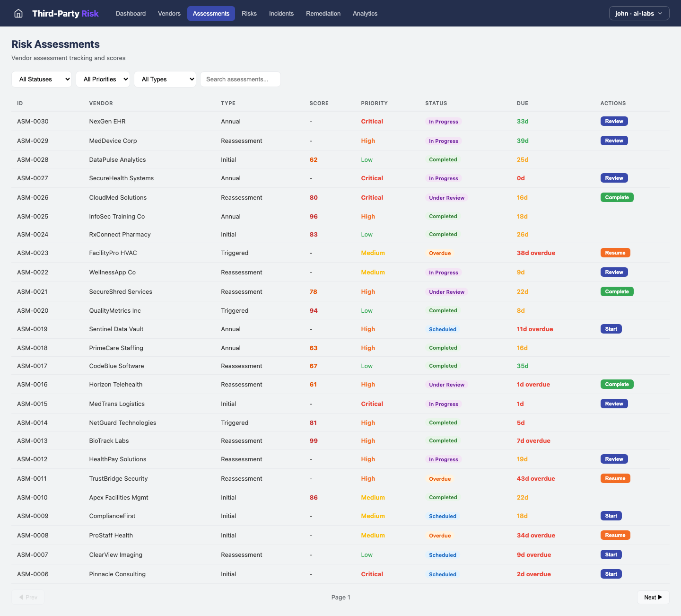The width and height of the screenshot is (681, 616).
Task: Switch to the Analytics tab
Action: pos(365,13)
